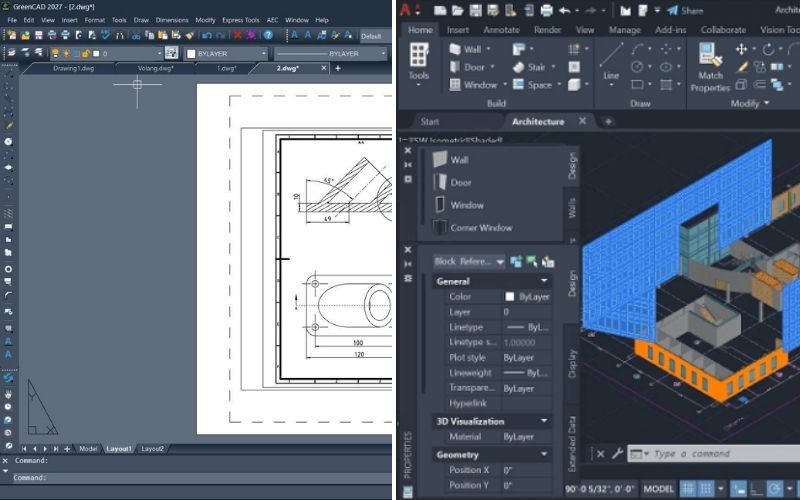The width and height of the screenshot is (800, 500).
Task: Open the layer properties button beside layer dropdown
Action: tap(171, 53)
